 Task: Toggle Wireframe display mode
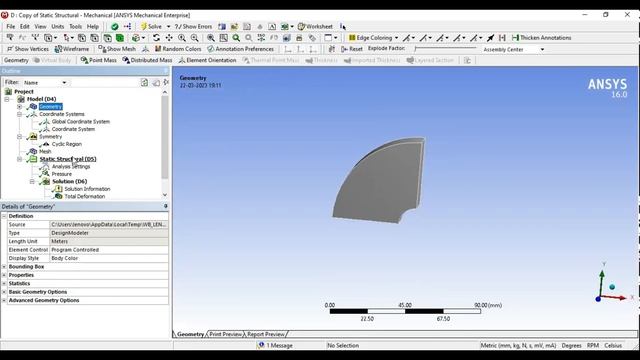[x=72, y=49]
